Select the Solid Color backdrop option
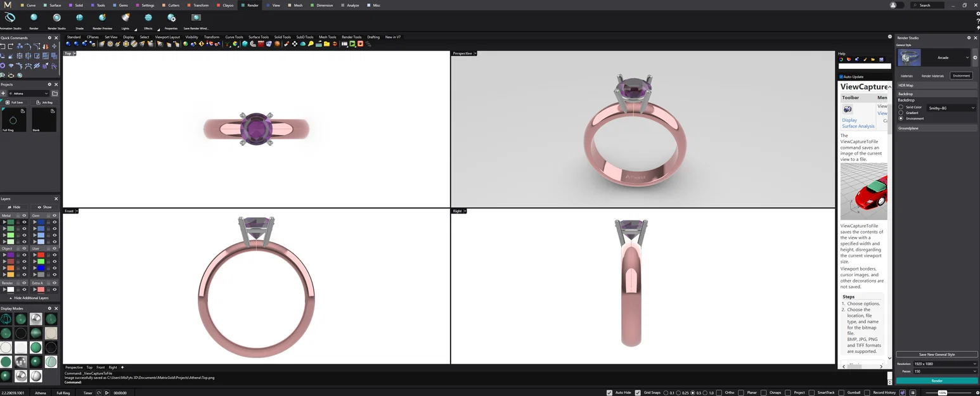Screen dimensions: 980x396 901,108
